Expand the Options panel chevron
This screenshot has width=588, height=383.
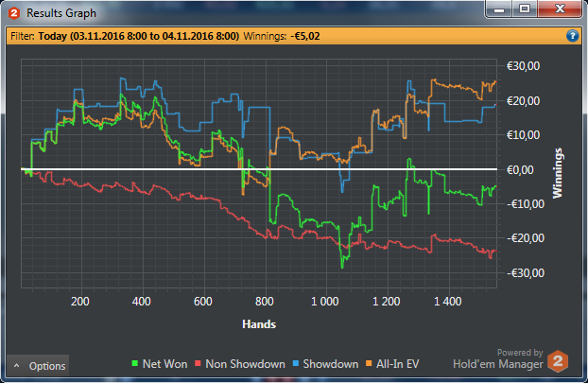[x=16, y=365]
